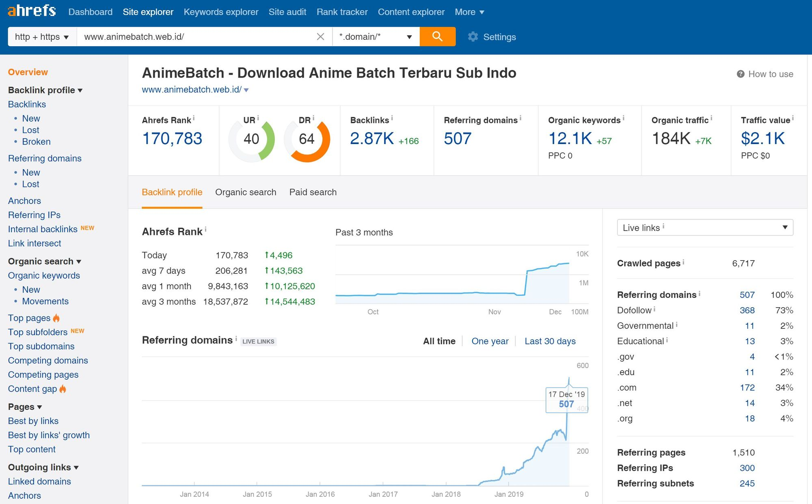812x504 pixels.
Task: Click the info icon next to Backlinks metric
Action: pyautogui.click(x=392, y=118)
